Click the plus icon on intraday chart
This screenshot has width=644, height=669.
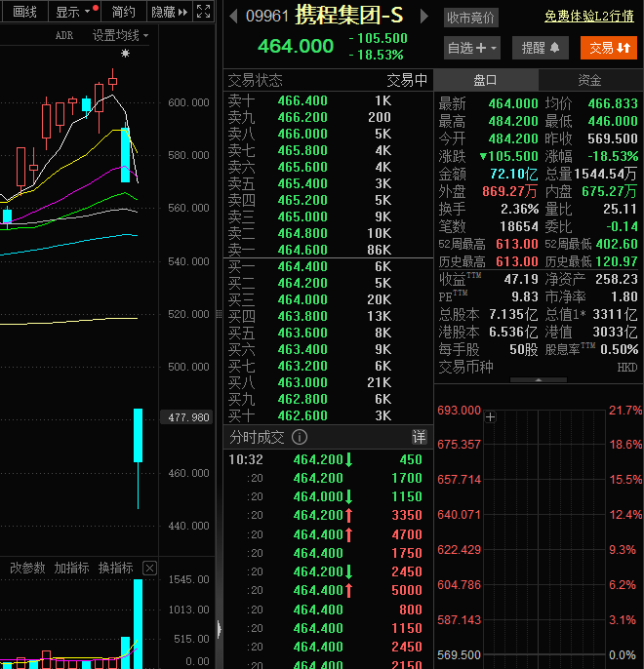491,416
